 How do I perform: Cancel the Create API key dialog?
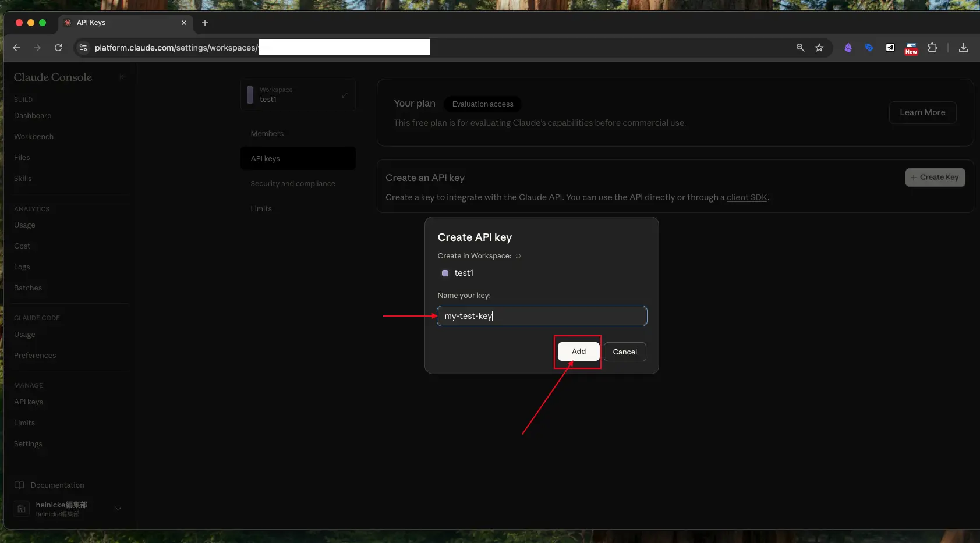[x=624, y=352]
